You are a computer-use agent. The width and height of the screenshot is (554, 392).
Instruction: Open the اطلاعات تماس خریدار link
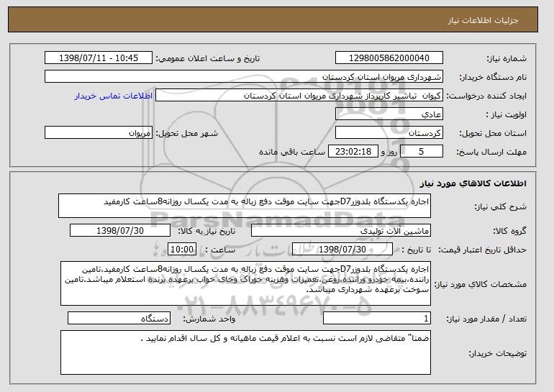(114, 96)
